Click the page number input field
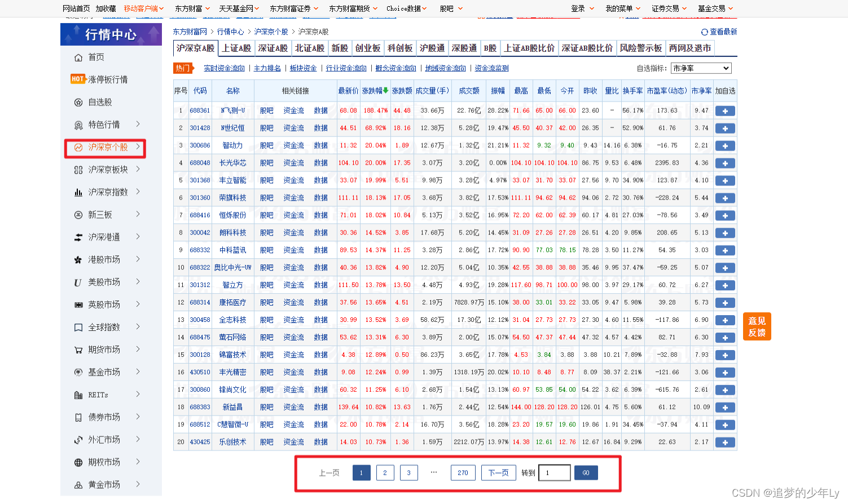Screen dimensions: 848x504 (555, 473)
